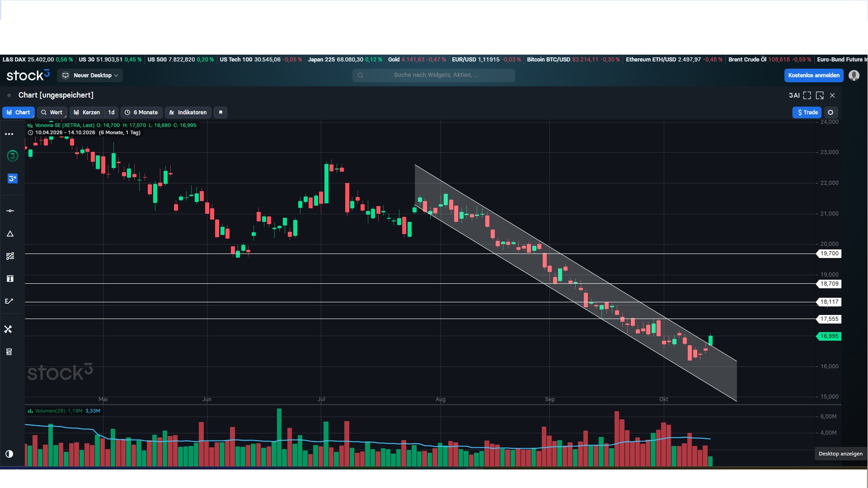868x488 pixels.
Task: Close the chart widget with X
Action: click(832, 95)
